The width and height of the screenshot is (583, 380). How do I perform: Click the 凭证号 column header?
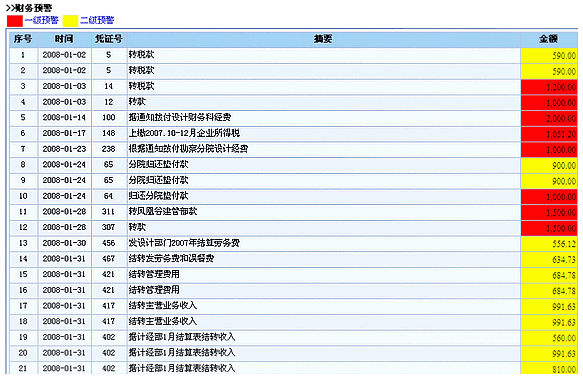pyautogui.click(x=109, y=39)
